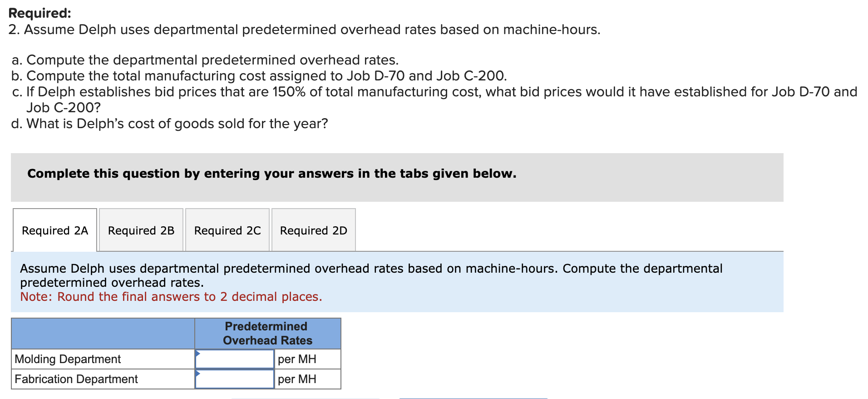The width and height of the screenshot is (868, 399).
Task: Click the per MH label beside Molding rate
Action: pyautogui.click(x=296, y=359)
